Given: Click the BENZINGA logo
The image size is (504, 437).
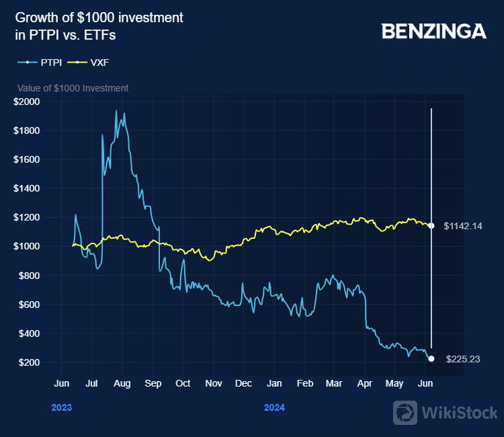Looking at the screenshot, I should coord(433,31).
